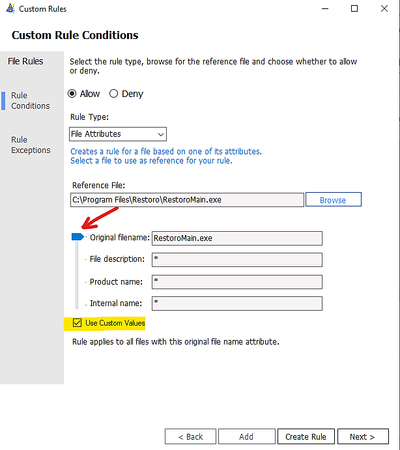Screen dimensions: 400x450
Task: Uncheck the Use Custom Values checkbox
Action: (x=77, y=323)
